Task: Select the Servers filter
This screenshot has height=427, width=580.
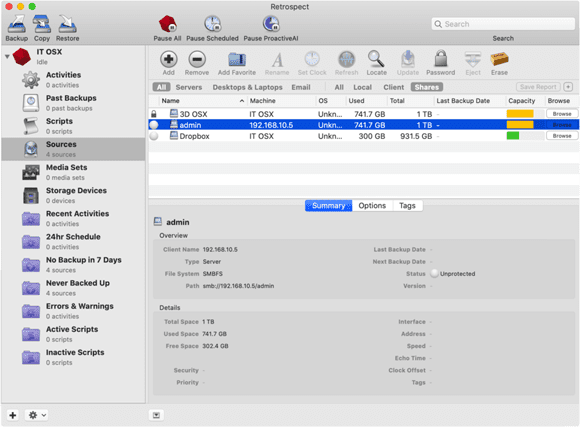Action: [x=189, y=87]
